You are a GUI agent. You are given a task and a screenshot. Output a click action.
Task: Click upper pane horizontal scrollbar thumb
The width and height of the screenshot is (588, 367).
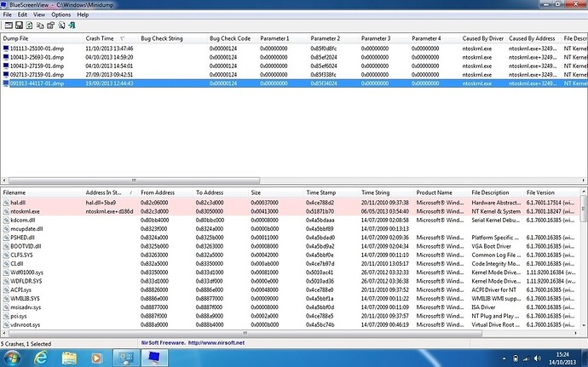(x=134, y=181)
